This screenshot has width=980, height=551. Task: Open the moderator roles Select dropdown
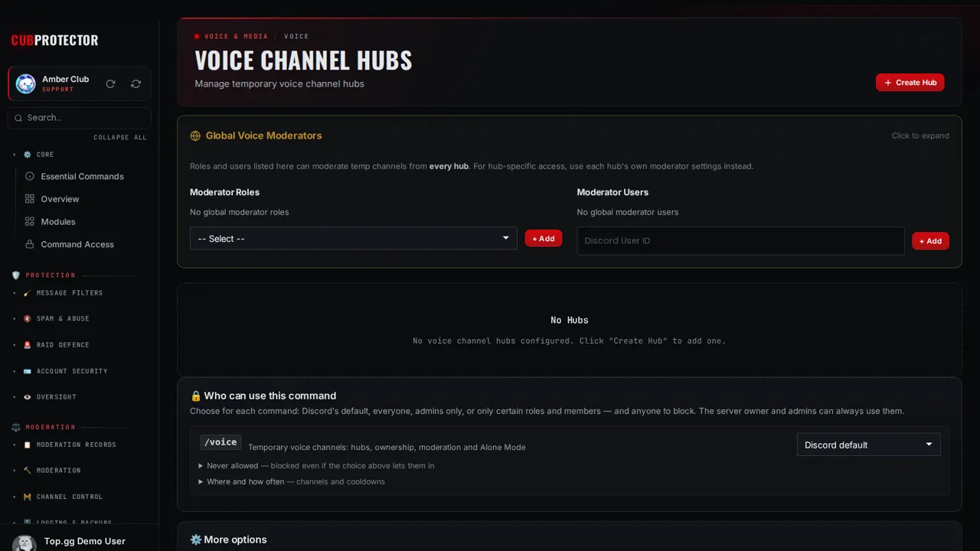(354, 239)
